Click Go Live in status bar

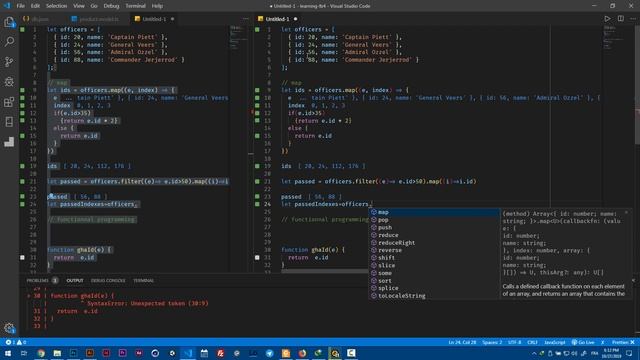click(583, 342)
